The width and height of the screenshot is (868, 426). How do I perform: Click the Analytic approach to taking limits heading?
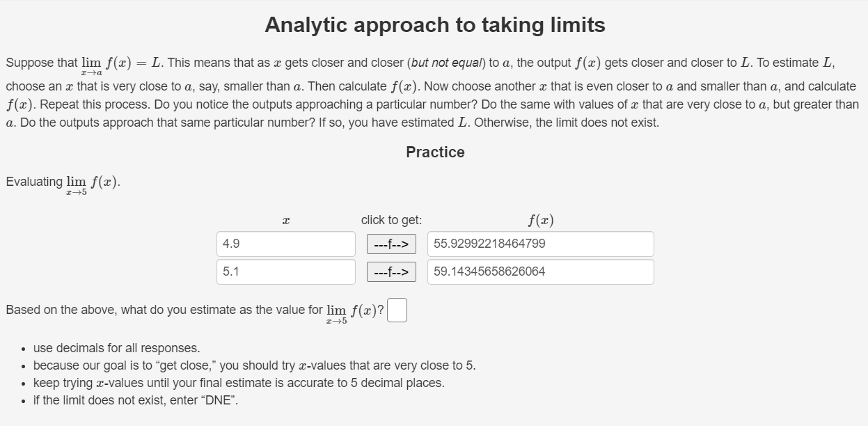click(434, 25)
